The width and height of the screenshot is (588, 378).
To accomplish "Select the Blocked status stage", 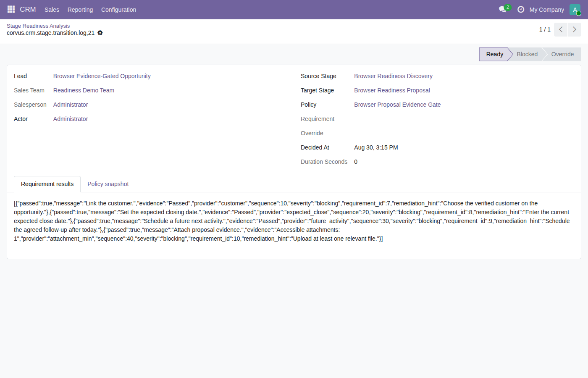I will click(x=527, y=54).
